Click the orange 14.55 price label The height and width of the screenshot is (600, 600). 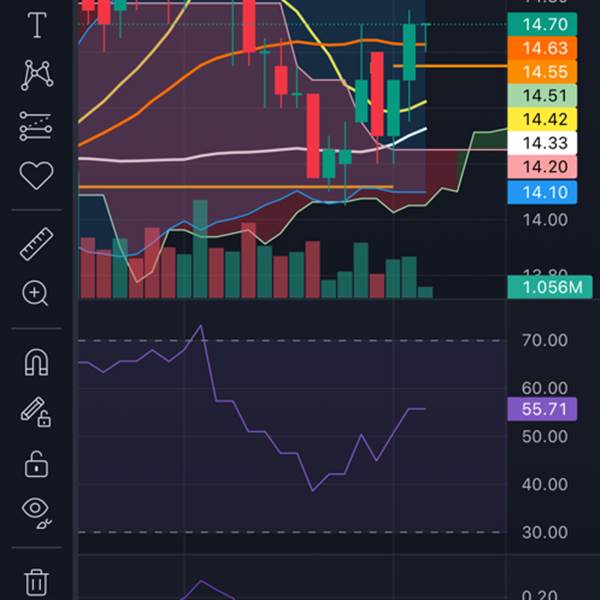[542, 72]
